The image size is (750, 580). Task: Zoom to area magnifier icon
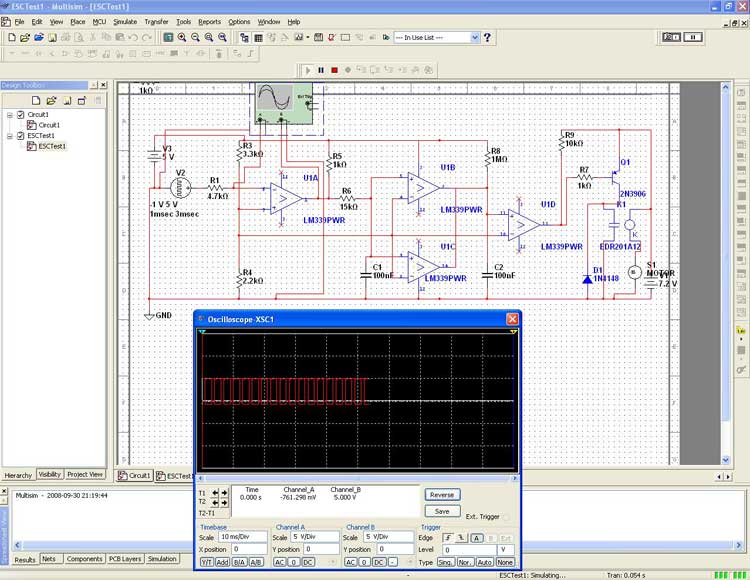click(209, 37)
